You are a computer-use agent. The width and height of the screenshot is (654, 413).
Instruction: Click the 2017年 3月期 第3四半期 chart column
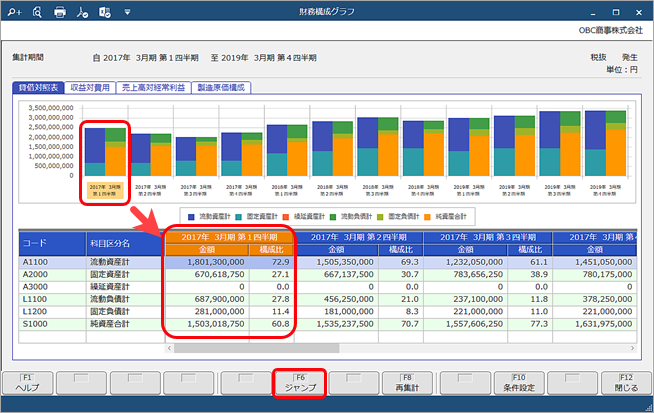click(x=196, y=156)
